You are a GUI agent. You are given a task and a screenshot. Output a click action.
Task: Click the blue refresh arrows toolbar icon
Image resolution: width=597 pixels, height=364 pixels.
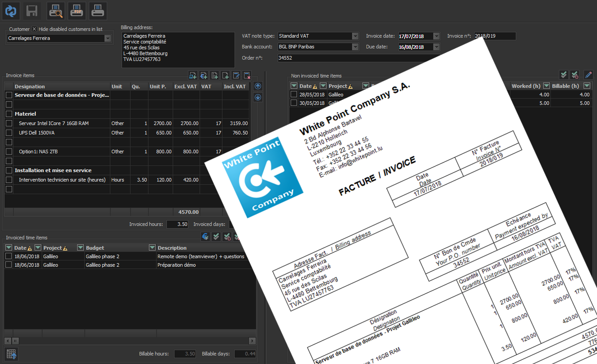coord(10,11)
